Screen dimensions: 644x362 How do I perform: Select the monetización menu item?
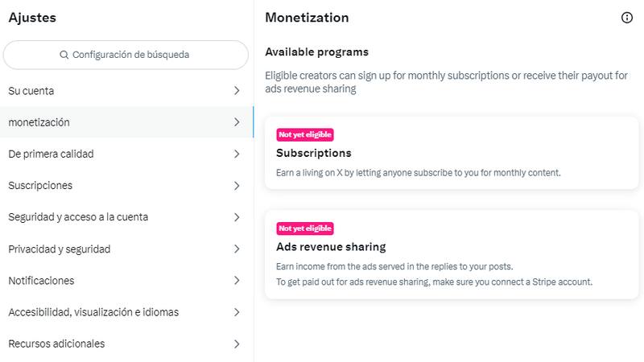coord(39,122)
